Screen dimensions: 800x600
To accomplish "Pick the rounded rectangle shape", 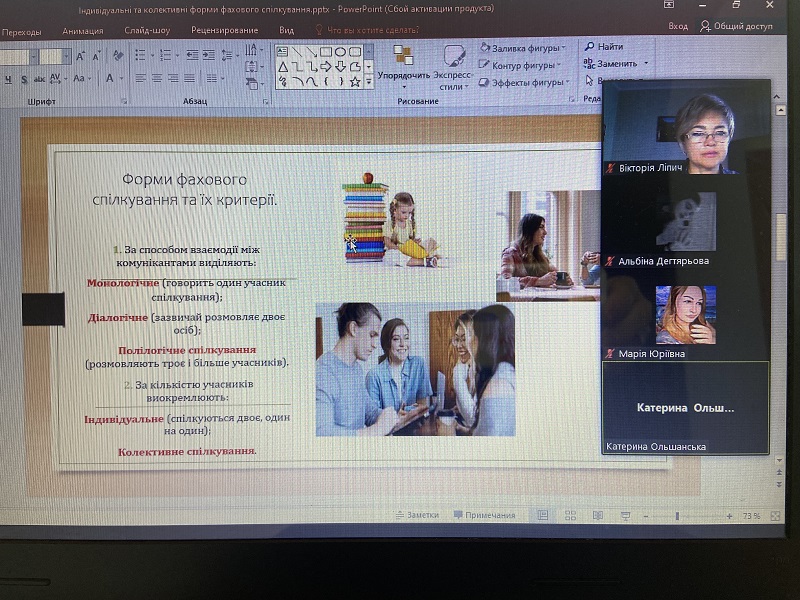I will [355, 52].
